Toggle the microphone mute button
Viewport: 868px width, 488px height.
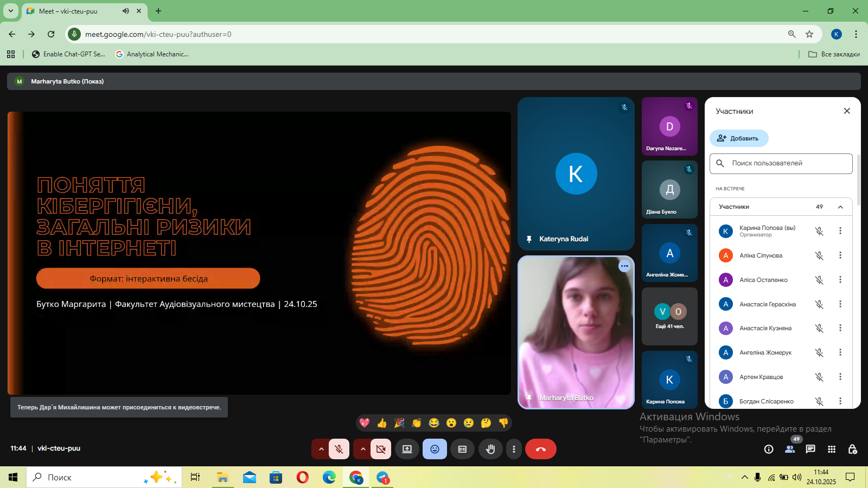click(x=339, y=449)
